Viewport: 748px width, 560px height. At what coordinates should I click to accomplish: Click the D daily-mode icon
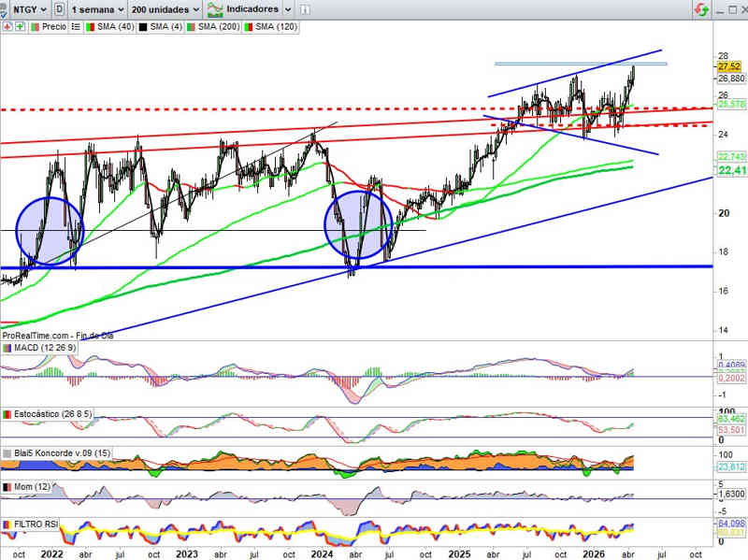[60, 9]
